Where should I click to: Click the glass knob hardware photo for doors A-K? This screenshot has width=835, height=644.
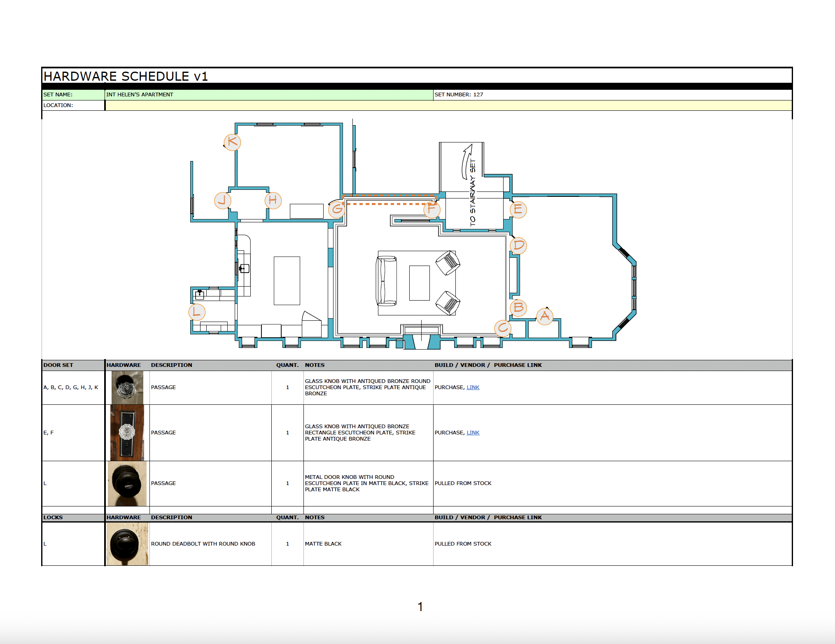(x=127, y=387)
